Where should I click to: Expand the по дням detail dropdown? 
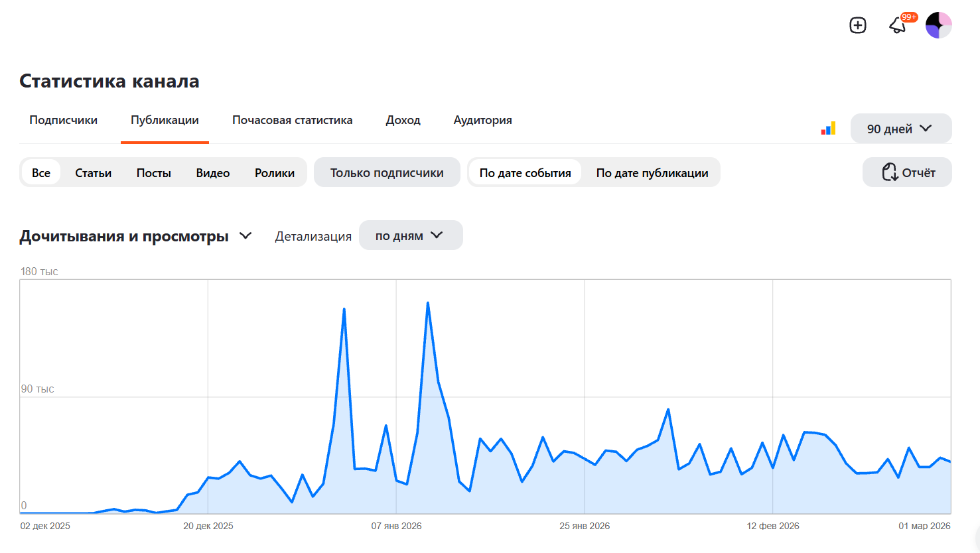[x=411, y=235]
